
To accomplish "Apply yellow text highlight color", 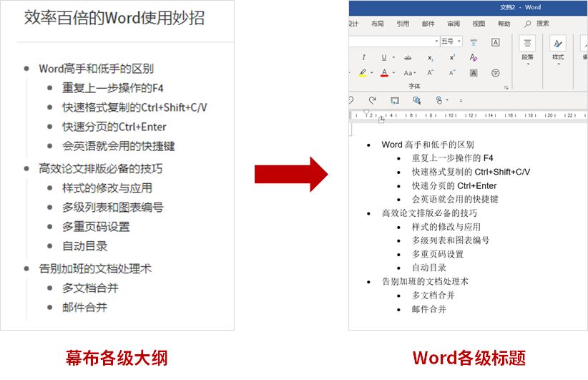I will click(362, 73).
